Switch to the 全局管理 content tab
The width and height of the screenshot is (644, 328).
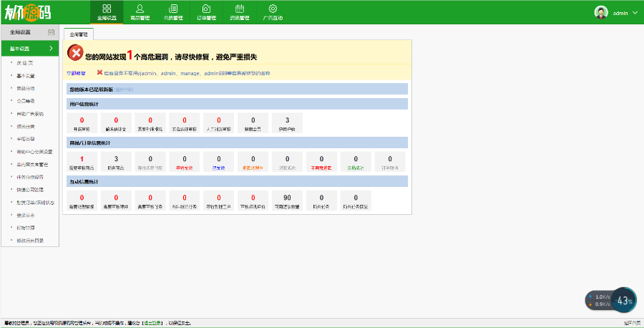click(x=79, y=34)
